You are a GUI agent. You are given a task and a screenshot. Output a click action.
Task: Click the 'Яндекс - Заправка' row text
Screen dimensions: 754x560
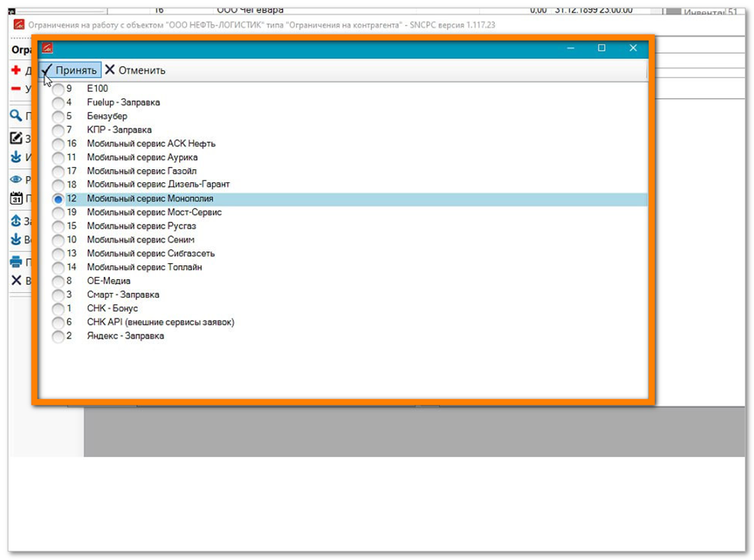(x=125, y=336)
